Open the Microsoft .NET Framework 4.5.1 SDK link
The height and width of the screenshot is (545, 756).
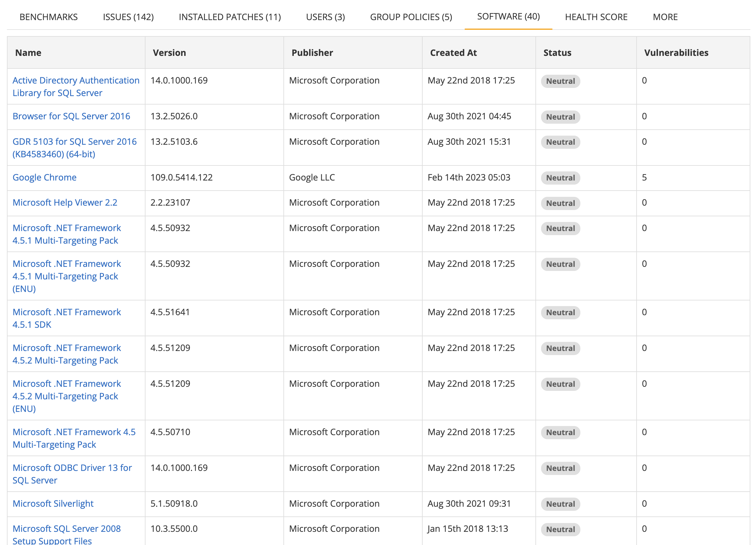[67, 318]
